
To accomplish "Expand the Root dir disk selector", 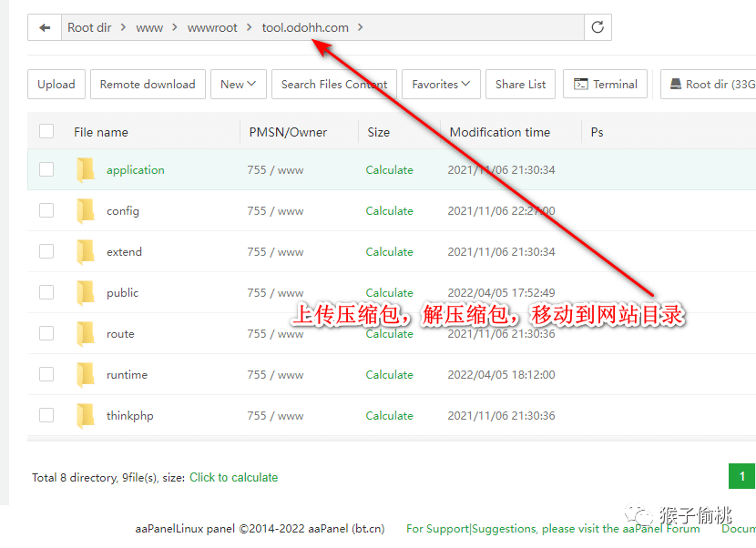I will click(710, 85).
